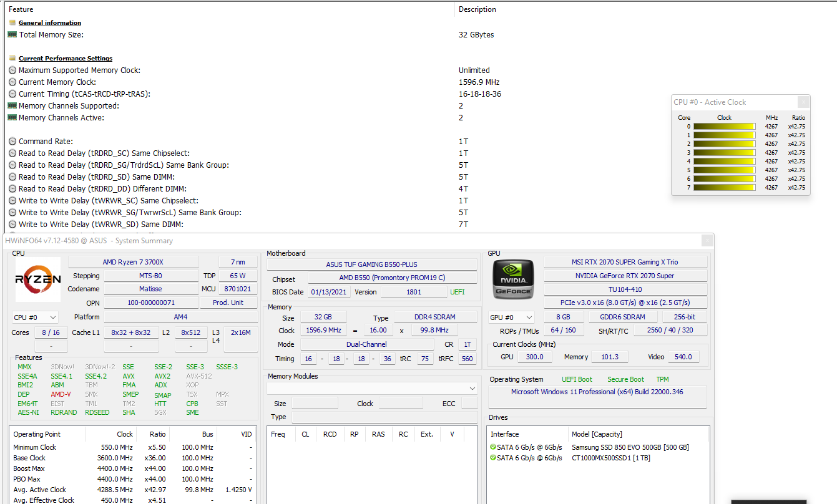Click the tRDRD_SD Same DIMM row icon
837x504 pixels.
(x=12, y=177)
